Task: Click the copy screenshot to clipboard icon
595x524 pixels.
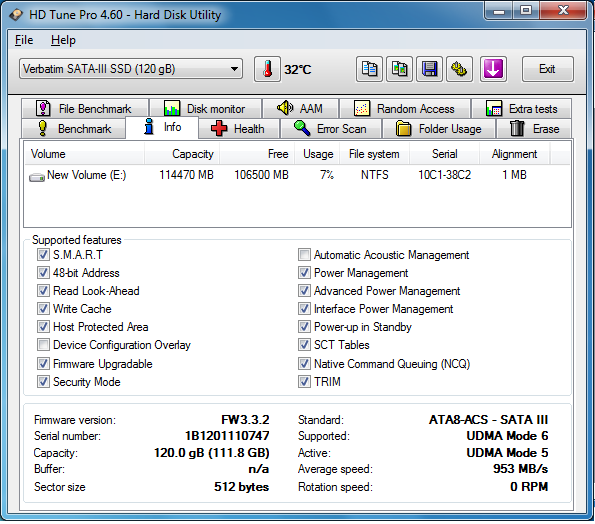Action: click(x=399, y=69)
